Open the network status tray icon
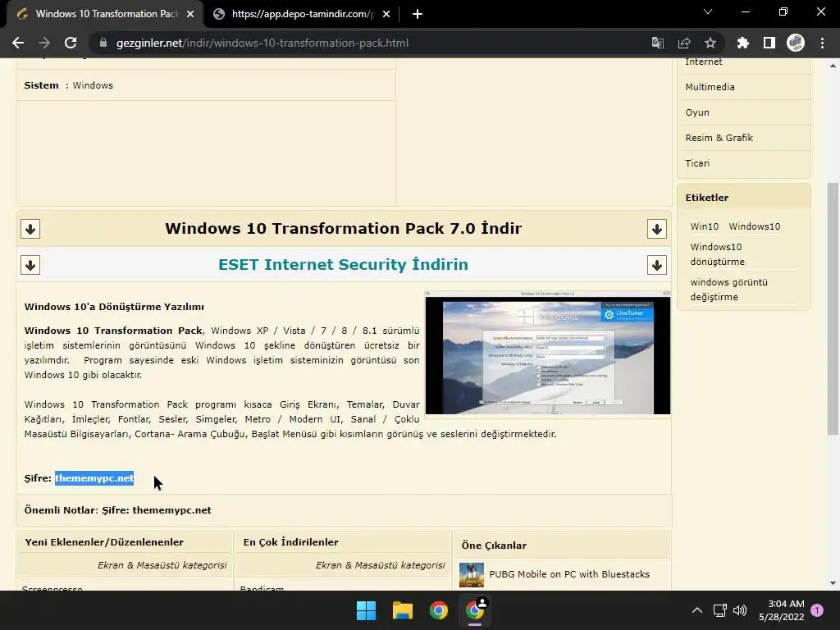840x630 pixels. [719, 610]
